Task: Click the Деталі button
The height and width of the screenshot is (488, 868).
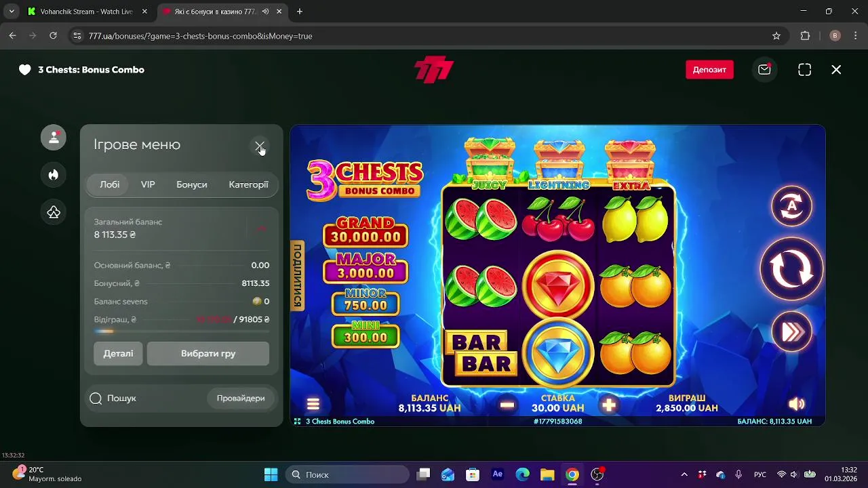Action: pos(118,354)
